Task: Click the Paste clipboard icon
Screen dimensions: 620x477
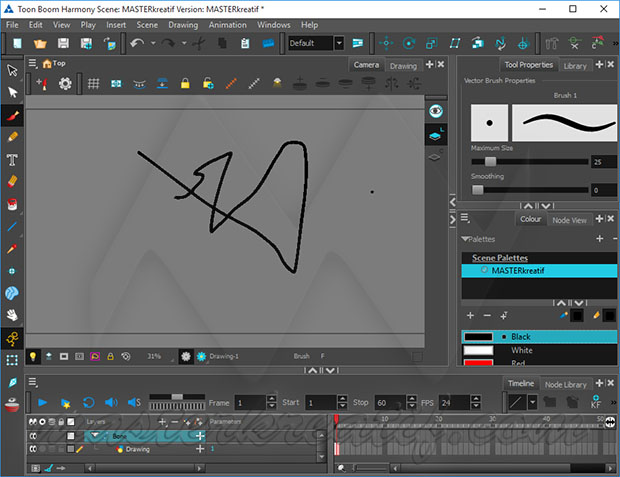Action: point(245,43)
